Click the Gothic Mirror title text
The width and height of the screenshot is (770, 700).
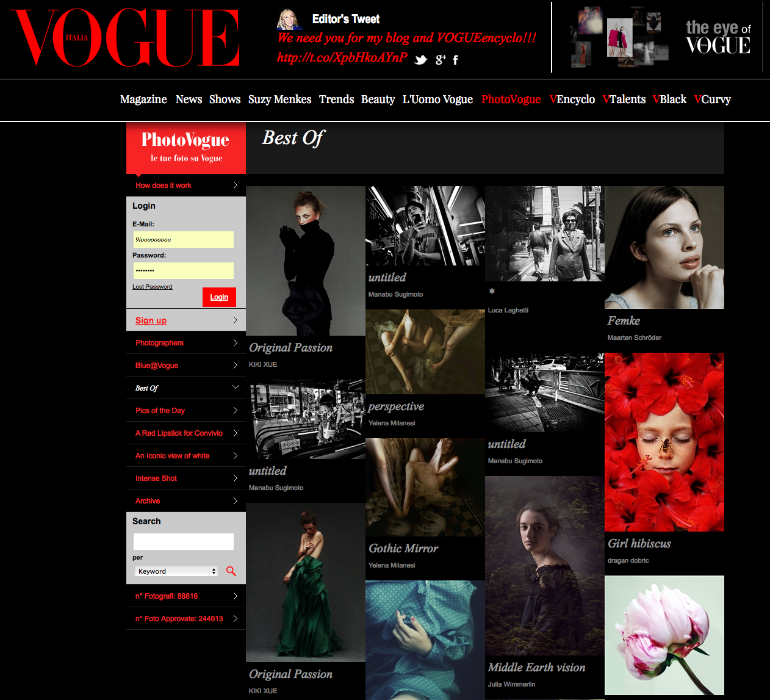(x=403, y=548)
